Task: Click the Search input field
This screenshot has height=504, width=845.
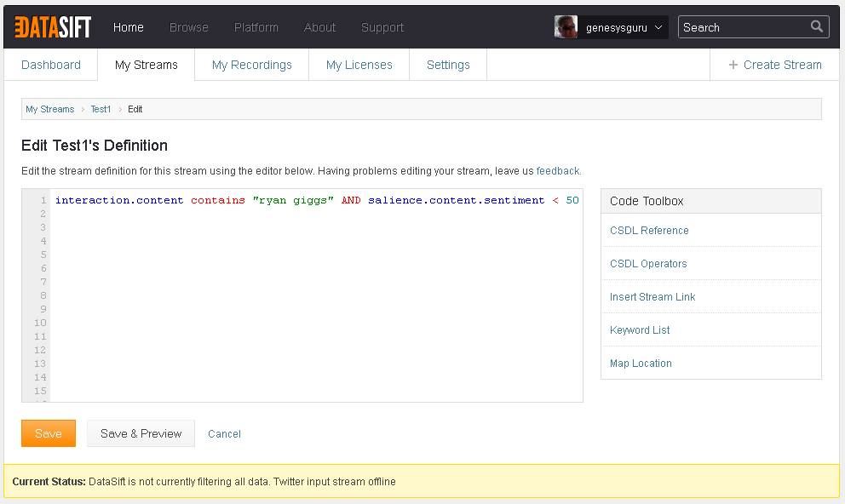Action: pos(743,27)
